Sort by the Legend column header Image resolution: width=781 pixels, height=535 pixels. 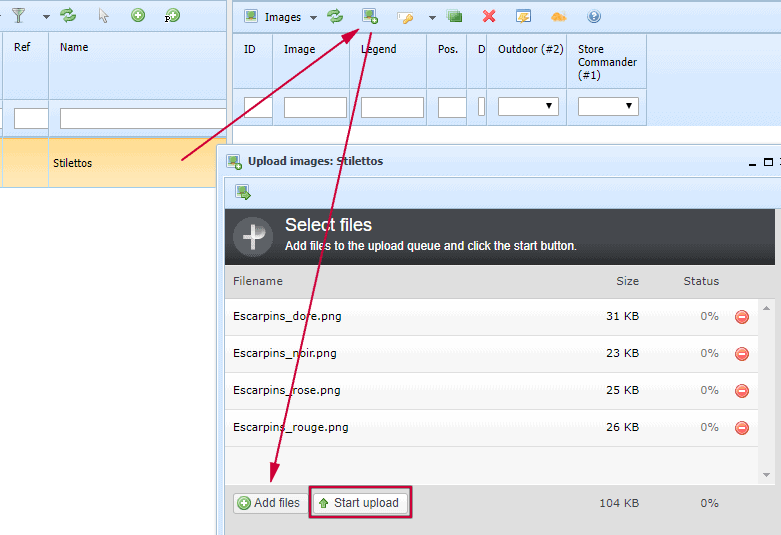pyautogui.click(x=379, y=49)
